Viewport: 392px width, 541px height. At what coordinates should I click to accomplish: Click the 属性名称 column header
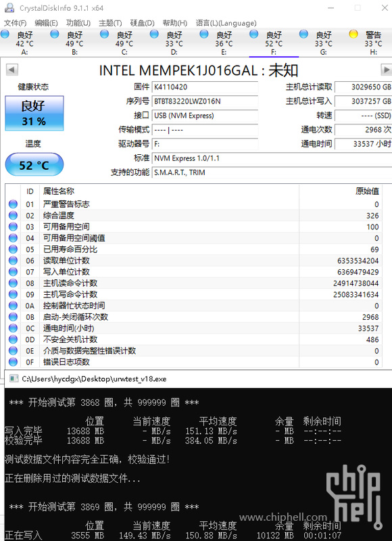click(x=169, y=191)
